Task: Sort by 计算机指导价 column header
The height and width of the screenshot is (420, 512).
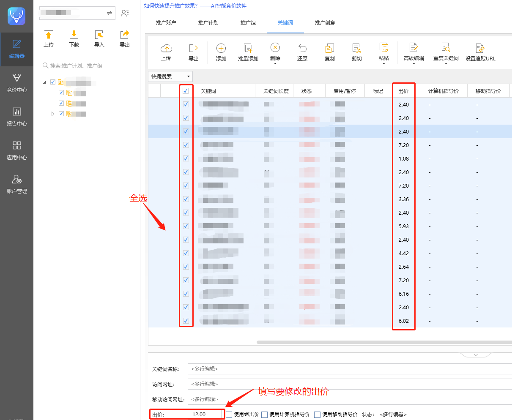Action: point(443,91)
